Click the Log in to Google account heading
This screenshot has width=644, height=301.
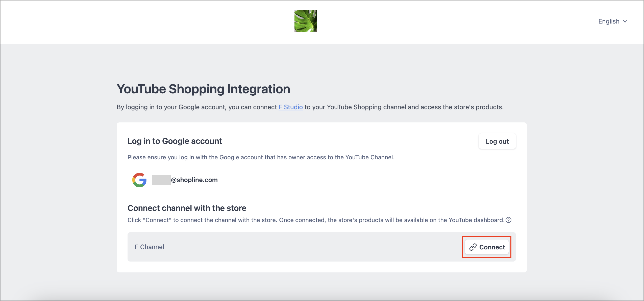[175, 141]
